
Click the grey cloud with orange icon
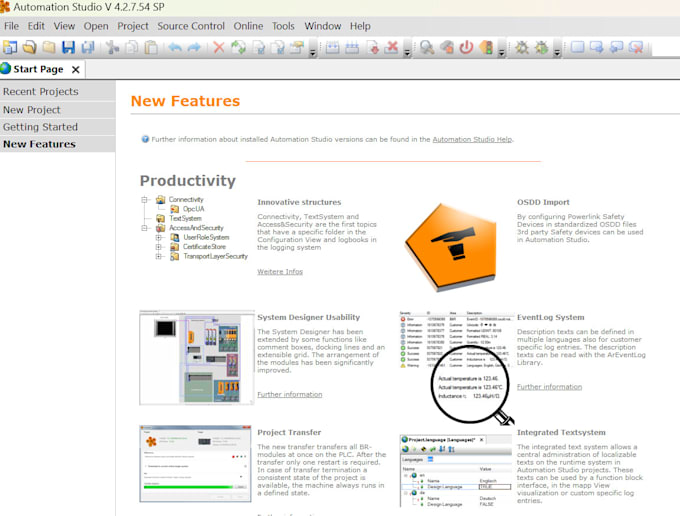447,47
